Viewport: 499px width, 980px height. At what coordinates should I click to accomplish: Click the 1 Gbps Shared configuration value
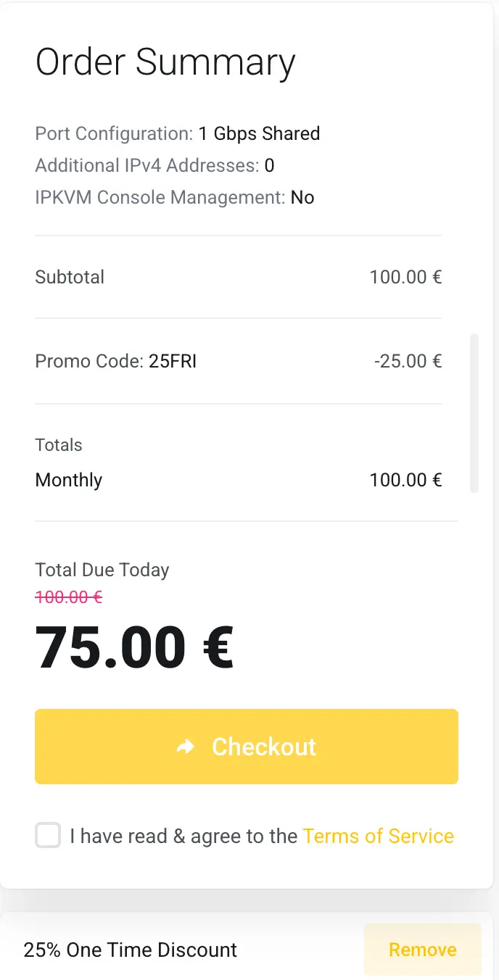click(260, 133)
